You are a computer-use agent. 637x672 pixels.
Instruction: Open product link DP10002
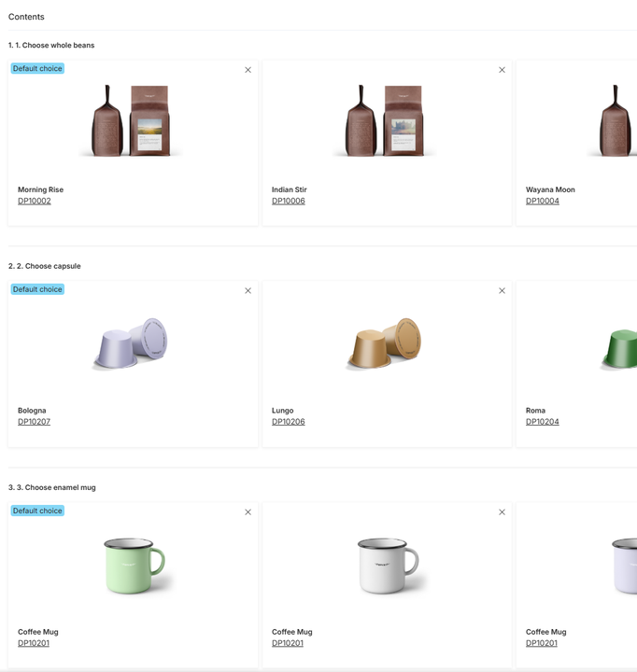coord(35,201)
